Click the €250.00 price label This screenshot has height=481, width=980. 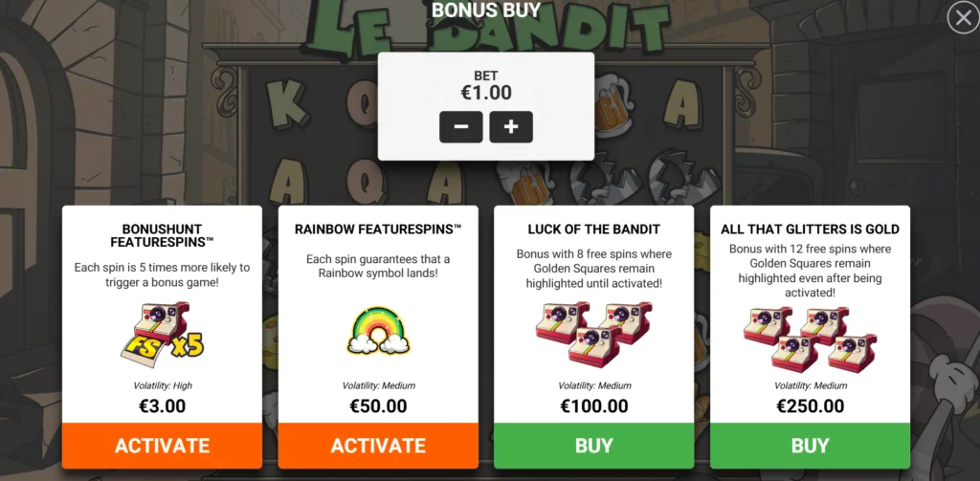click(810, 406)
